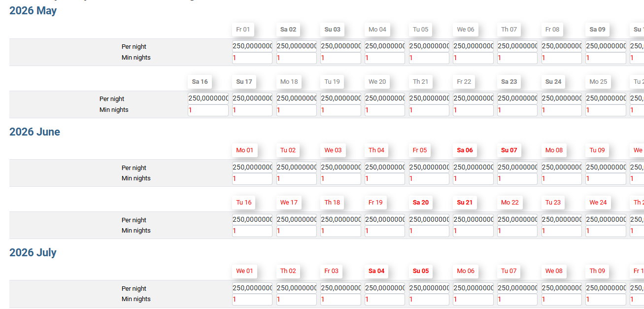Screen dimensions: 644x309
Task: Edit per night price for Sa 16 May
Action: point(208,99)
